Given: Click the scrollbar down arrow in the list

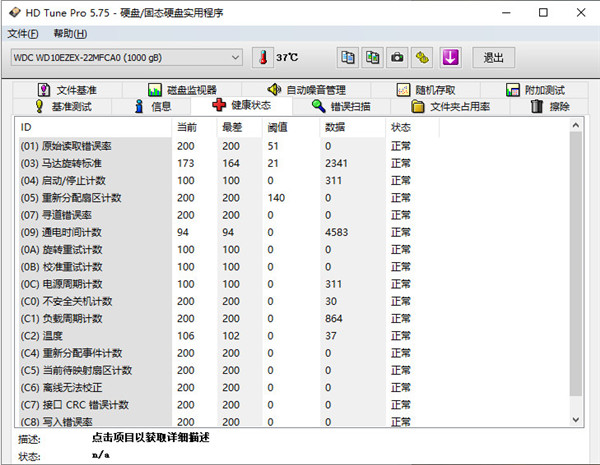Looking at the screenshot, I should tap(576, 420).
